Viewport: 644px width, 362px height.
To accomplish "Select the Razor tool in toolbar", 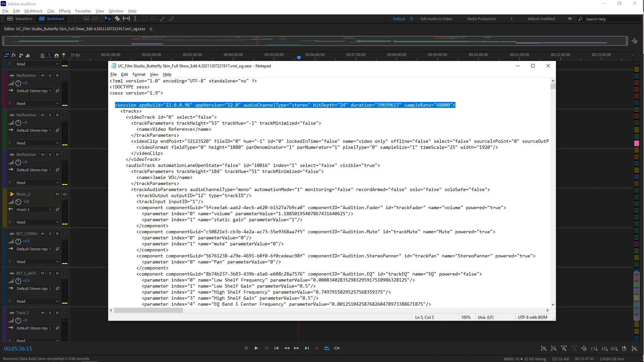I will [x=117, y=19].
